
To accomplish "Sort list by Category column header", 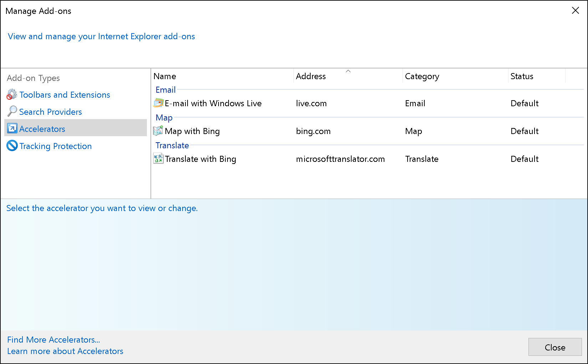I will pyautogui.click(x=456, y=76).
